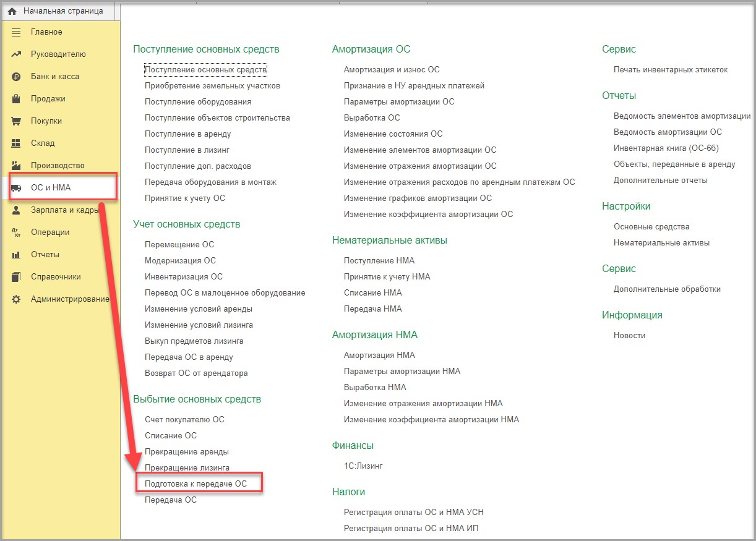Open Нематериальные активы settings
Screen dimensions: 756x541
pyautogui.click(x=661, y=242)
